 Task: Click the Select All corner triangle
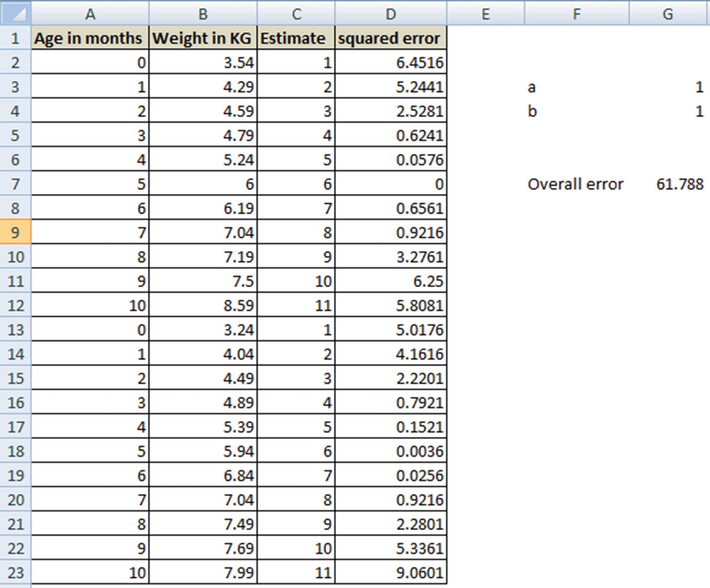point(15,14)
